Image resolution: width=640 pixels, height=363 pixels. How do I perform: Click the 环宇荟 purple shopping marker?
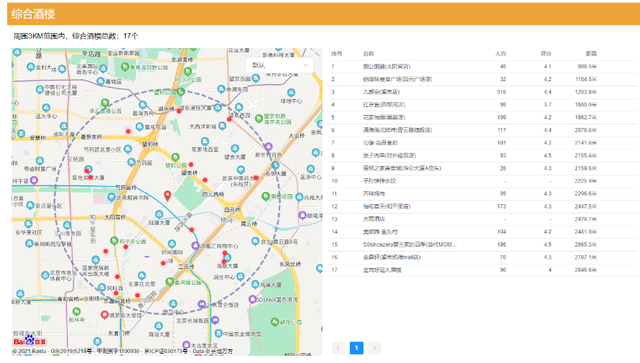point(34,180)
